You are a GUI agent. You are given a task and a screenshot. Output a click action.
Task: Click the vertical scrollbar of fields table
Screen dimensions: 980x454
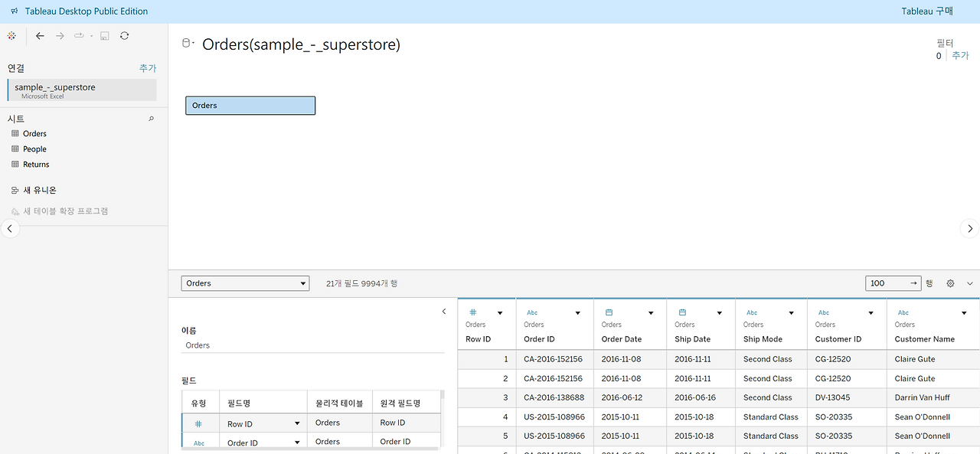[443, 396]
